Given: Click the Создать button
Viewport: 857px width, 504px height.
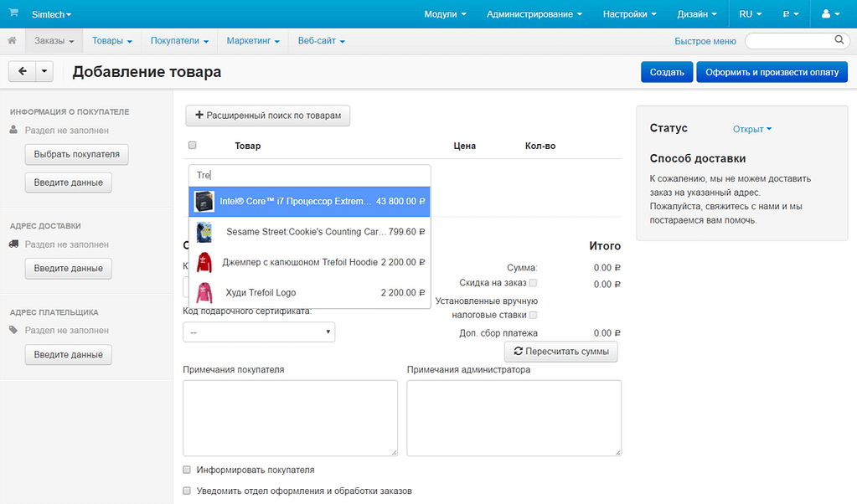Looking at the screenshot, I should pos(667,72).
